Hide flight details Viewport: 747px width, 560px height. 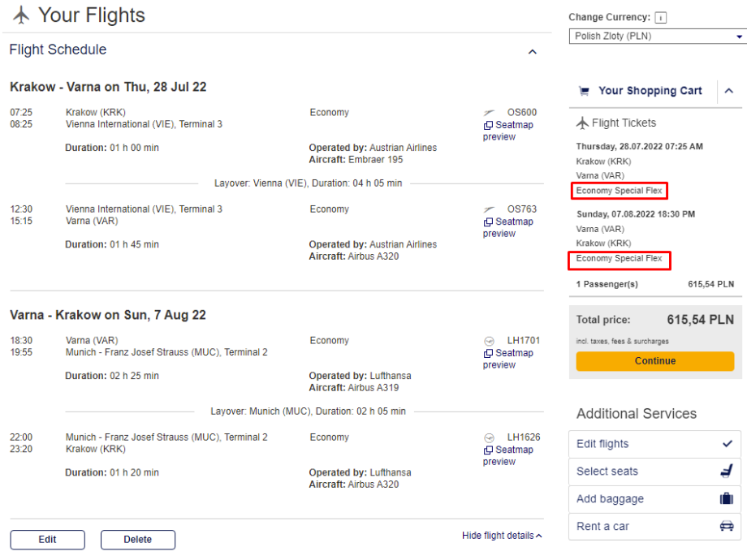pyautogui.click(x=502, y=536)
